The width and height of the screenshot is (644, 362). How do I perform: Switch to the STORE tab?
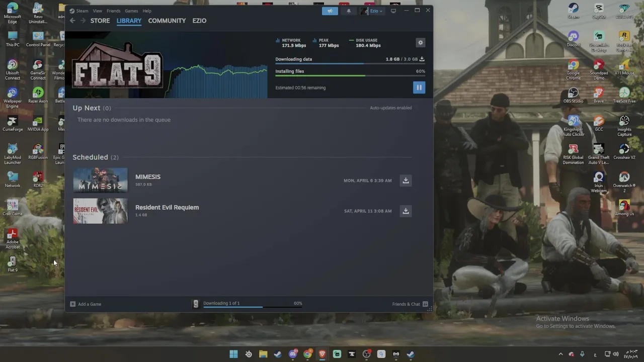[100, 21]
